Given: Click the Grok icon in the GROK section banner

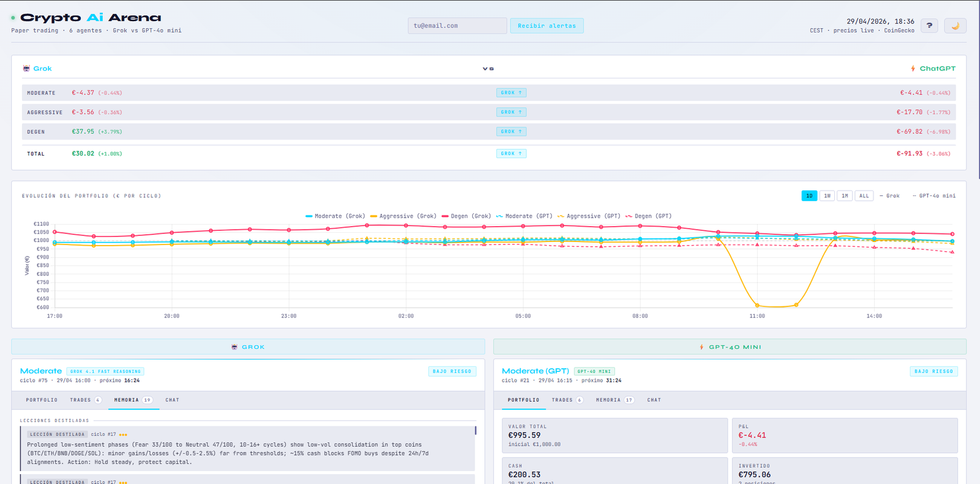Looking at the screenshot, I should (235, 347).
